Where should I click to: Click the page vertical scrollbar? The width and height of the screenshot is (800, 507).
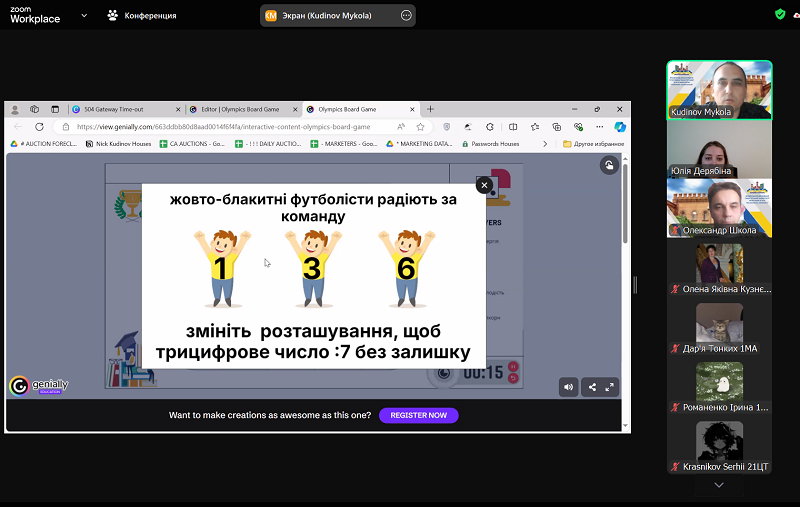(625, 204)
